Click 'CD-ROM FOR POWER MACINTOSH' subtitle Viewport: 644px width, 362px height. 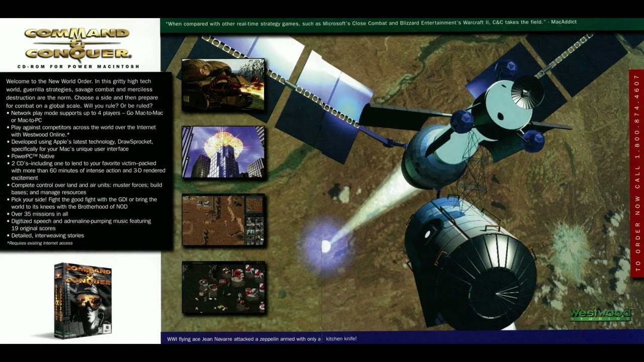point(78,66)
